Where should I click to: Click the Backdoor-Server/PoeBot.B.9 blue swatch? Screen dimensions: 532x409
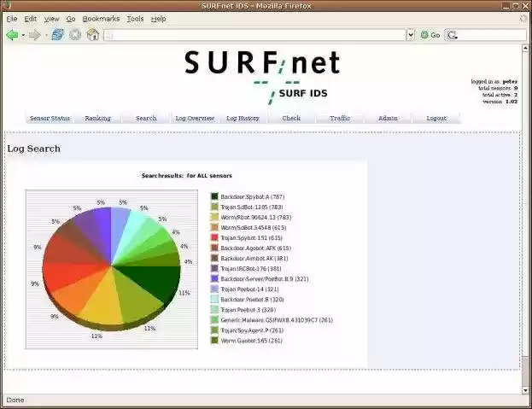pyautogui.click(x=214, y=278)
